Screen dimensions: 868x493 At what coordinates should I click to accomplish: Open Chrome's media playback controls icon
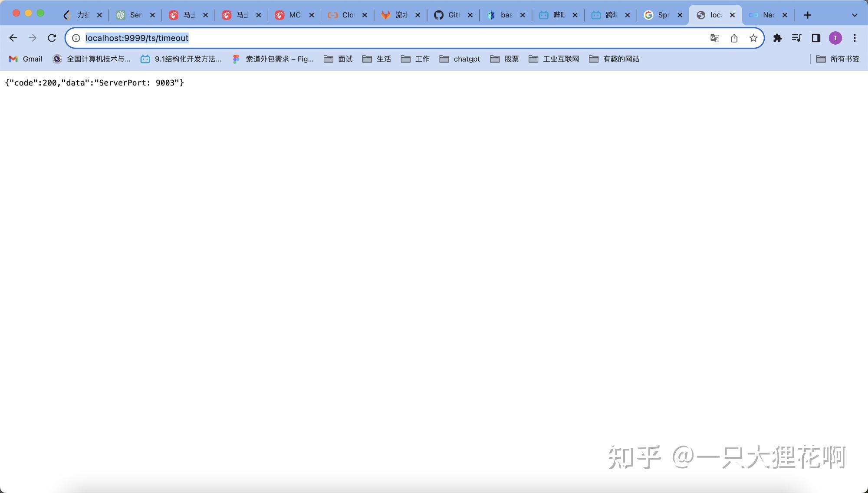pyautogui.click(x=797, y=38)
